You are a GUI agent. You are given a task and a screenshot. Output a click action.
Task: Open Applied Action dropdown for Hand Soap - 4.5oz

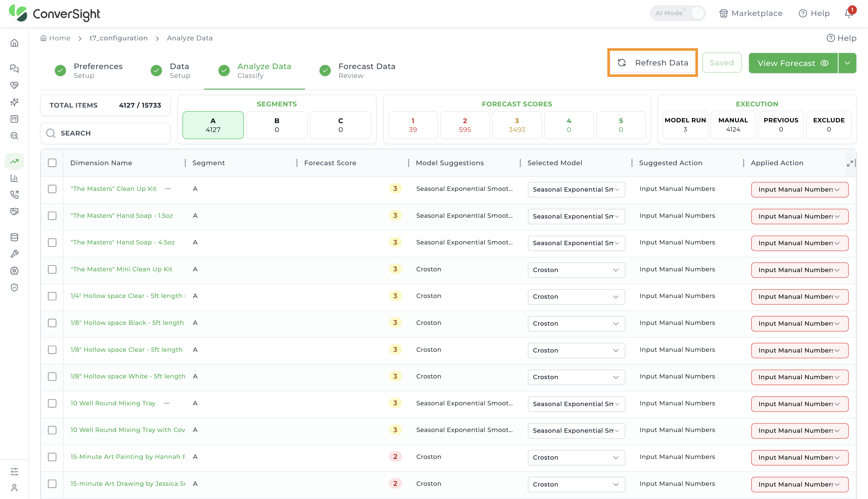[x=799, y=243]
